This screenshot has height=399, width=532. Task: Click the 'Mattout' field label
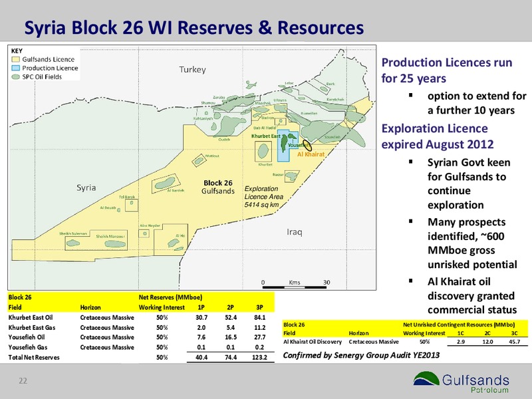click(212, 156)
